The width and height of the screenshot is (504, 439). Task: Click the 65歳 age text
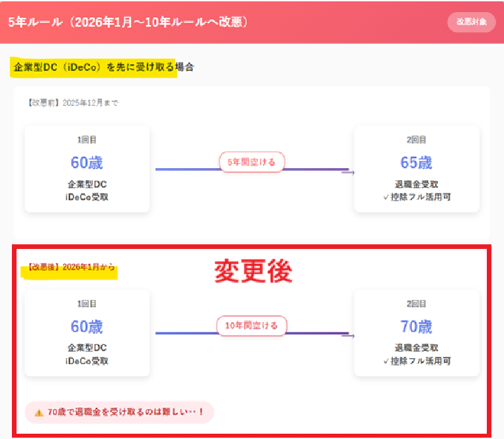pyautogui.click(x=416, y=162)
